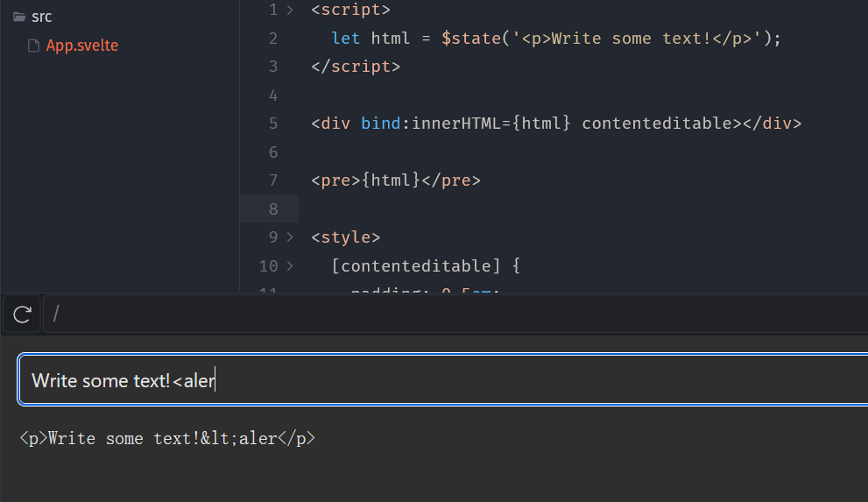Viewport: 868px width, 502px height.
Task: Click line number 4 in the gutter
Action: pos(273,95)
